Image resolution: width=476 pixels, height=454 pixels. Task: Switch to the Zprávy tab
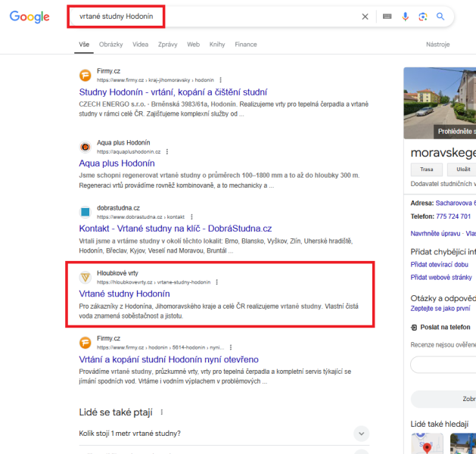click(167, 45)
